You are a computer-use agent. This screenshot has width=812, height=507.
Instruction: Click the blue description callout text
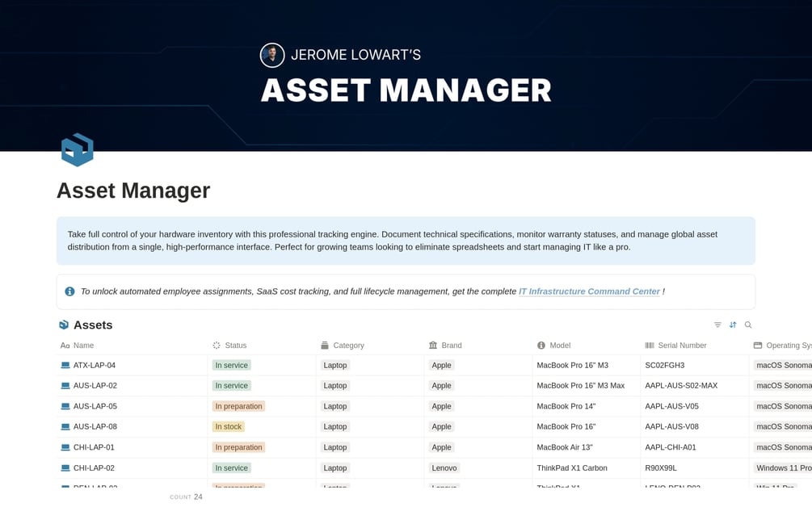coord(392,241)
